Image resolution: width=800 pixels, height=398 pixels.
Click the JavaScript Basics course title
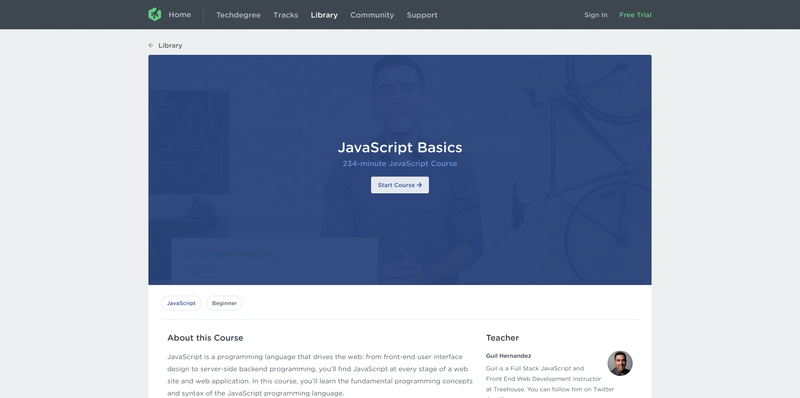click(x=400, y=147)
